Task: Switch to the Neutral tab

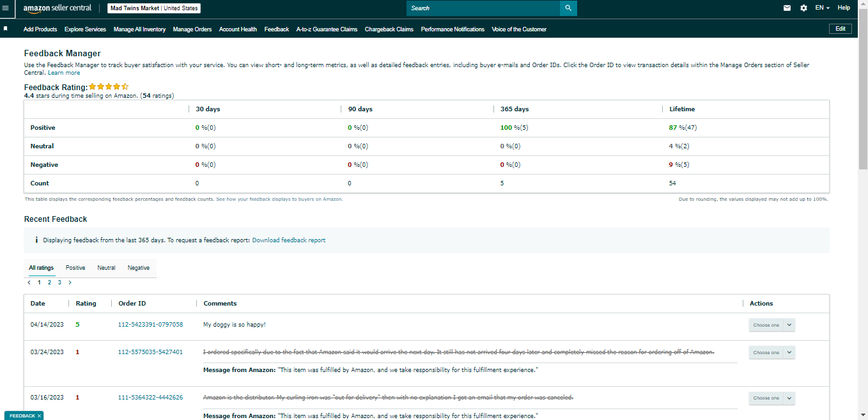Action: point(106,268)
